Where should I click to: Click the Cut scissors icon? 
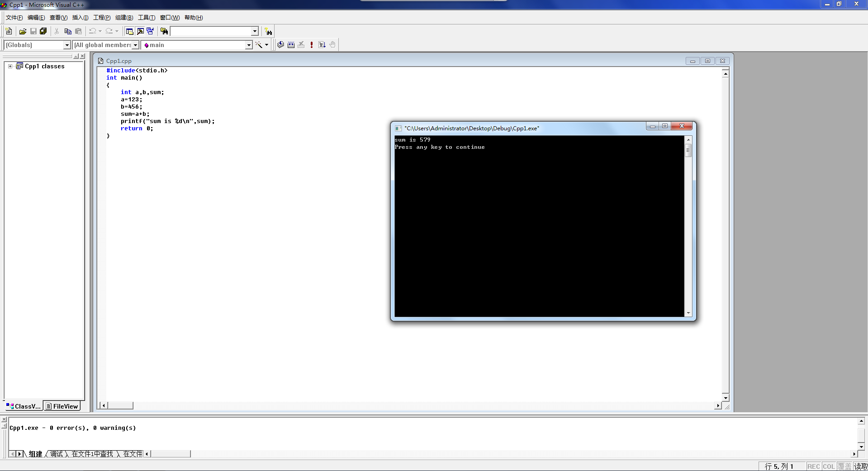tap(57, 31)
